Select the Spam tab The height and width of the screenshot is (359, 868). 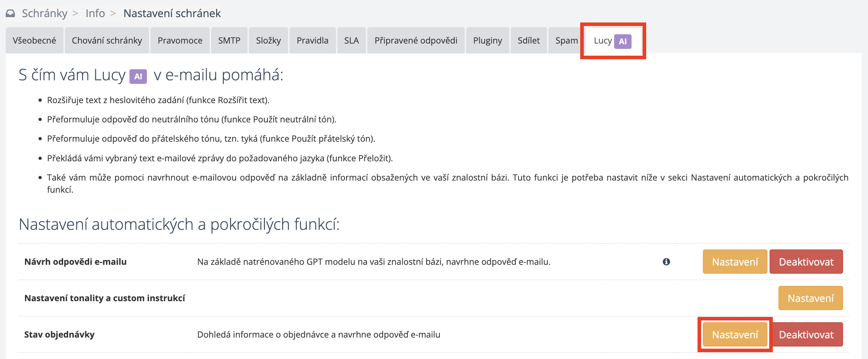[x=566, y=41]
